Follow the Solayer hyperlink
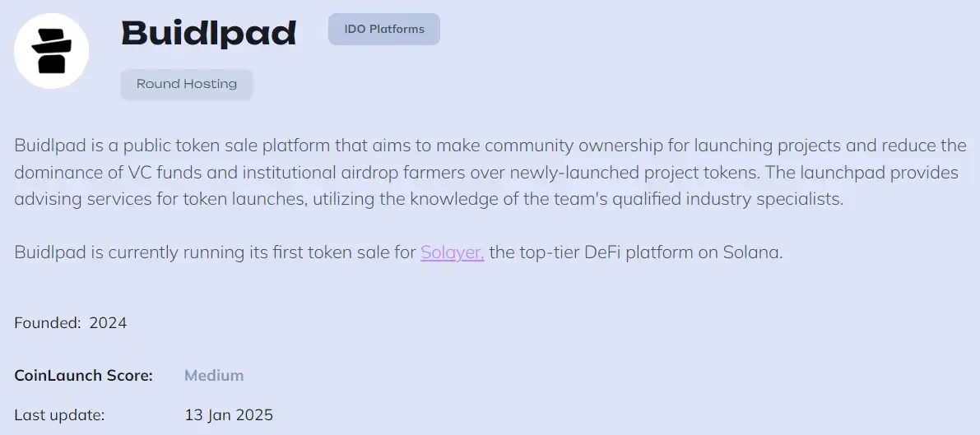Image resolution: width=980 pixels, height=435 pixels. click(452, 252)
